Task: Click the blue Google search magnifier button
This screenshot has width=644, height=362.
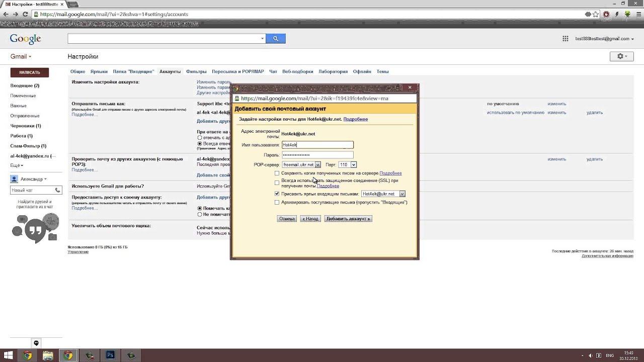Action: pos(276,38)
